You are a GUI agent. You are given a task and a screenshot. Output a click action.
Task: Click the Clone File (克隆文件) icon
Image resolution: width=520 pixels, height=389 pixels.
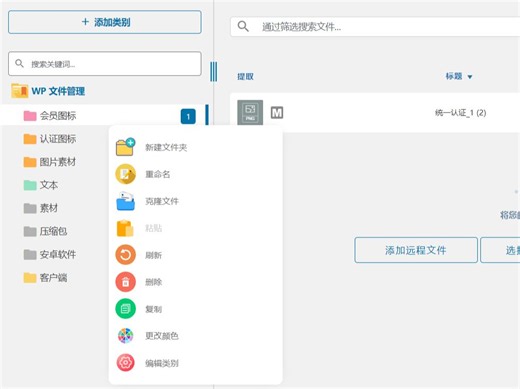(125, 201)
